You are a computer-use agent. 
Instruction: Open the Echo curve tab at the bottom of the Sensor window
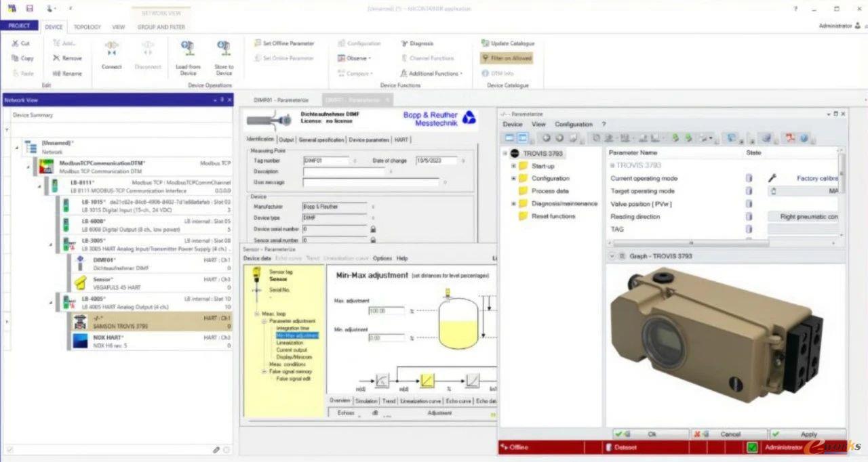click(459, 401)
